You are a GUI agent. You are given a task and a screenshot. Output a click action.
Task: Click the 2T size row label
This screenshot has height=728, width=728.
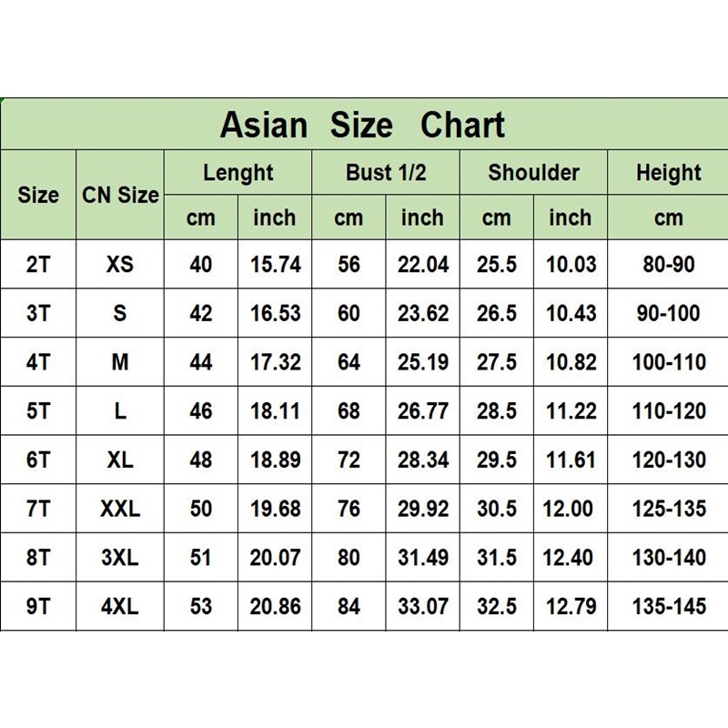38,265
